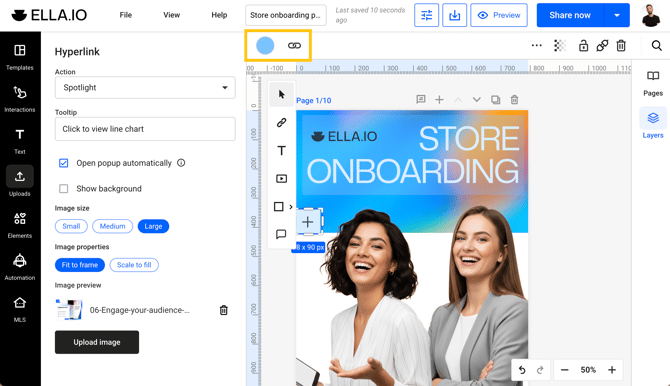This screenshot has width=670, height=386.
Task: Open the Pages panel
Action: point(653,83)
